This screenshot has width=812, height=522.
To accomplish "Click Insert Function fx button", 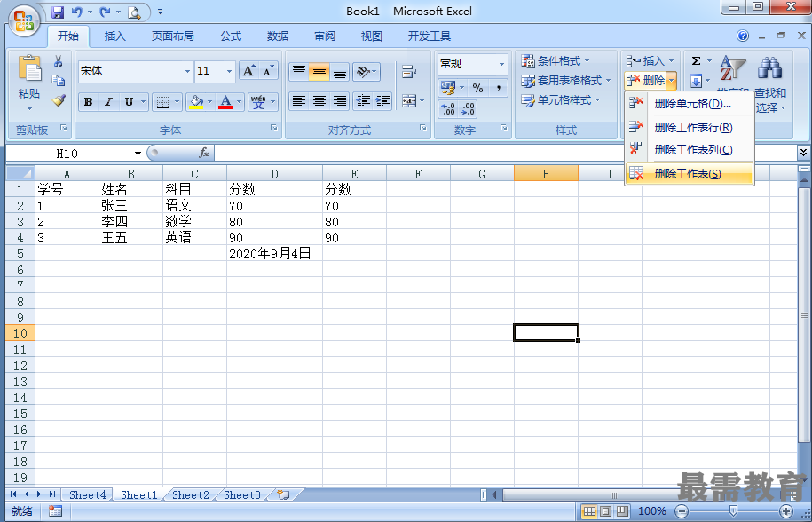I will click(x=204, y=153).
